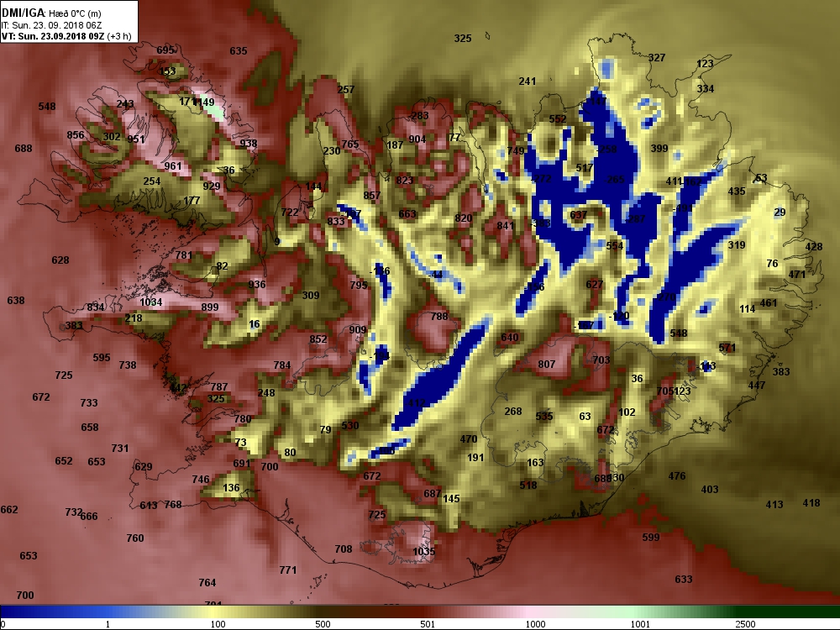Image resolution: width=840 pixels, height=630 pixels.
Task: Click the map value '951'
Action: pos(136,139)
